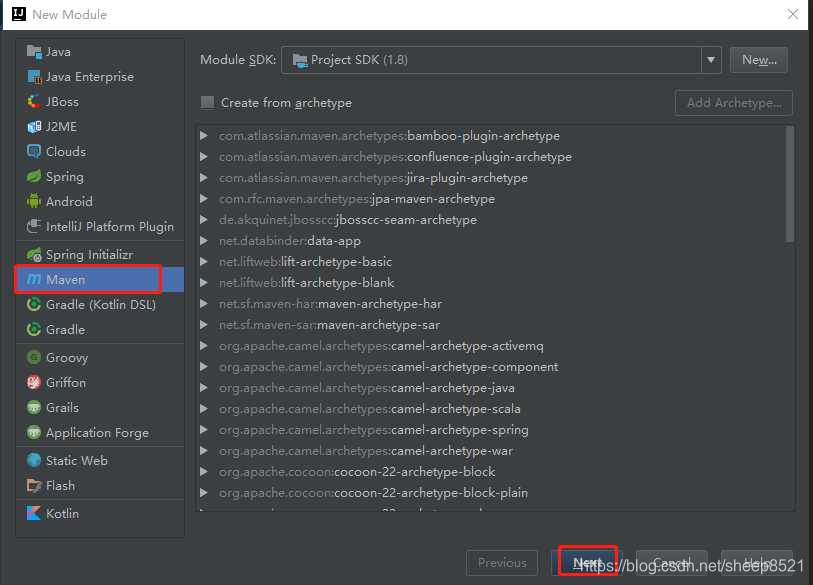This screenshot has height=585, width=813.
Task: Click the Gradle (Kotlin DSL) icon
Action: click(34, 304)
